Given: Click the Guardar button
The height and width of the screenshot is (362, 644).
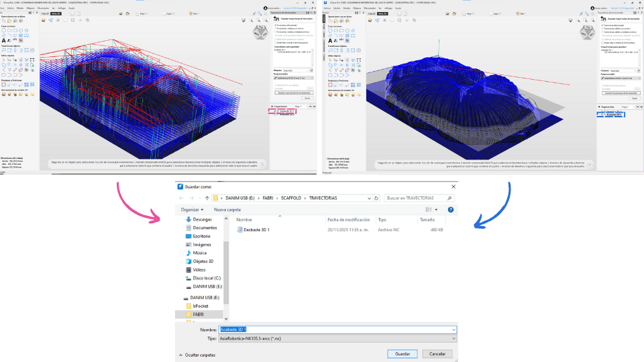Looking at the screenshot, I should point(402,354).
